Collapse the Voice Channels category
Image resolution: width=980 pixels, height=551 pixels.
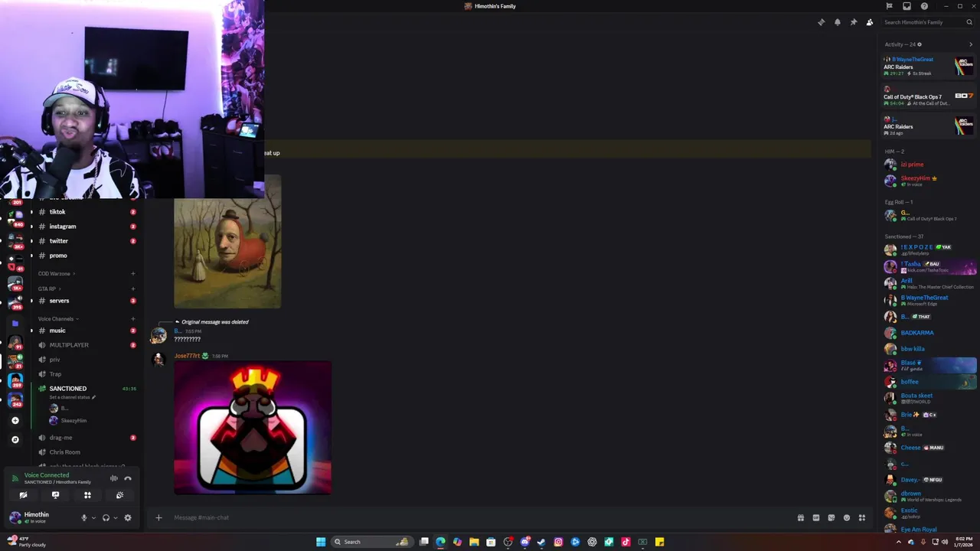(x=58, y=318)
